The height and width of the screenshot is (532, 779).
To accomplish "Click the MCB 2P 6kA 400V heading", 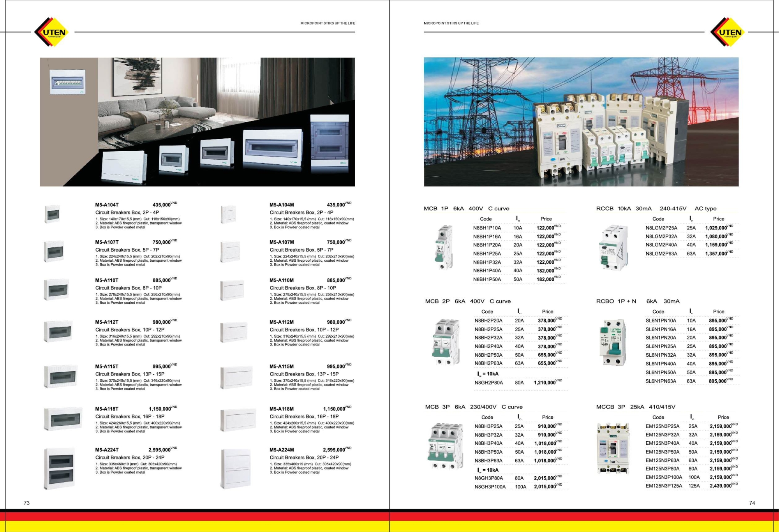I will coord(467,301).
